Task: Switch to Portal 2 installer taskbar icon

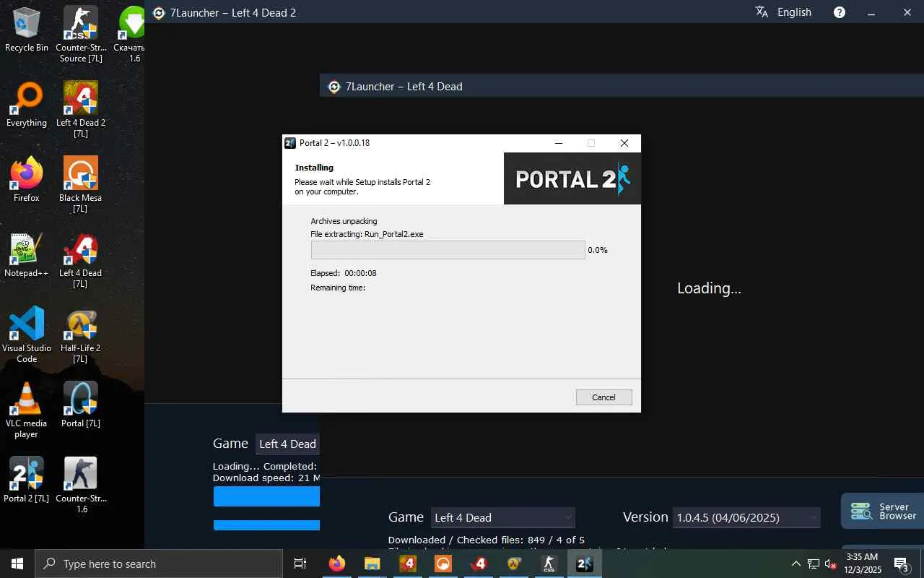Action: pyautogui.click(x=585, y=564)
